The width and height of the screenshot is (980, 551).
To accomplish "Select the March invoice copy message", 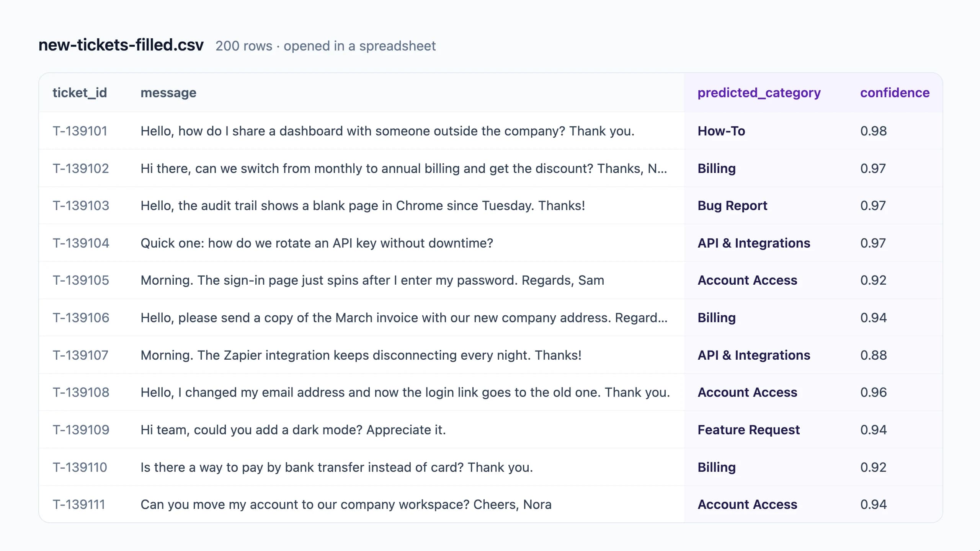I will click(404, 318).
